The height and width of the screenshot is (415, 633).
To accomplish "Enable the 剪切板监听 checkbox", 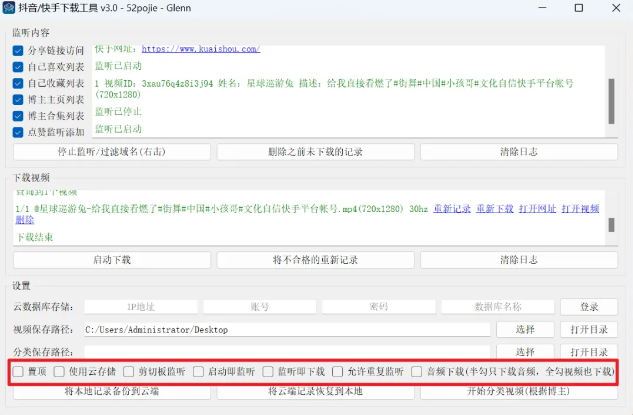I will coord(129,371).
